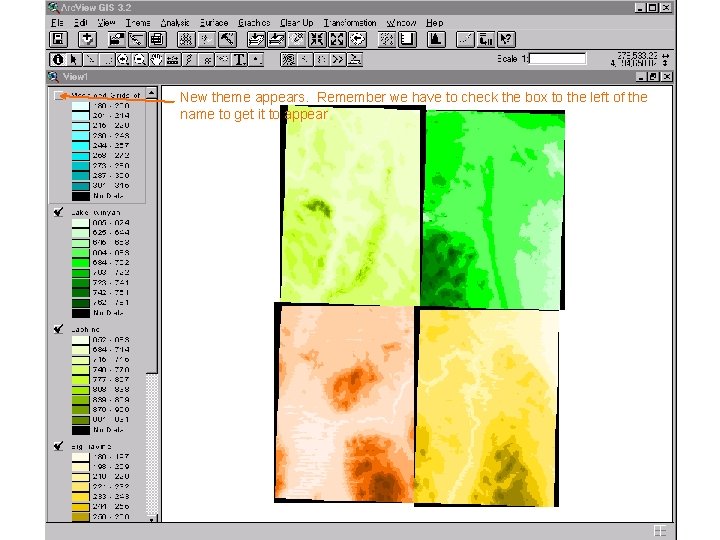720x540 pixels.
Task: Click the yellow elevation grid in the map
Action: click(x=487, y=407)
